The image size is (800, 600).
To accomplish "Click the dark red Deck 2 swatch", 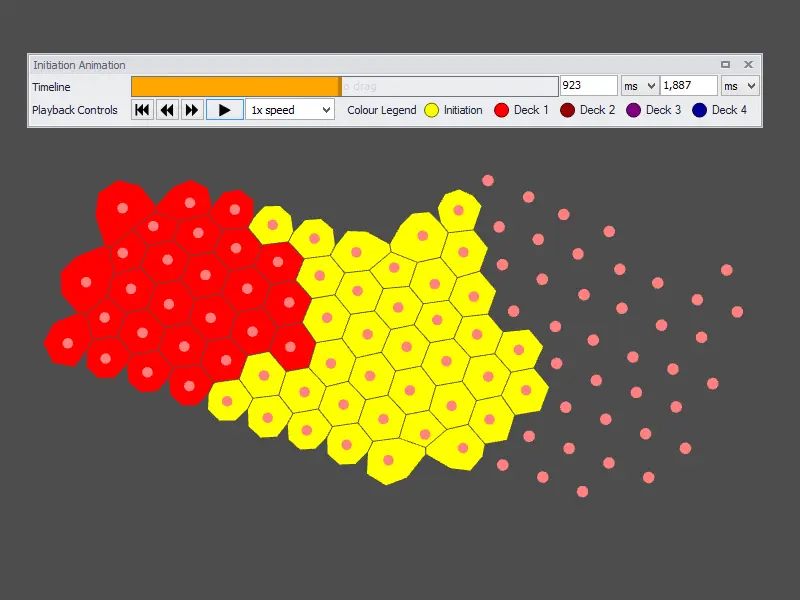I will [x=568, y=110].
